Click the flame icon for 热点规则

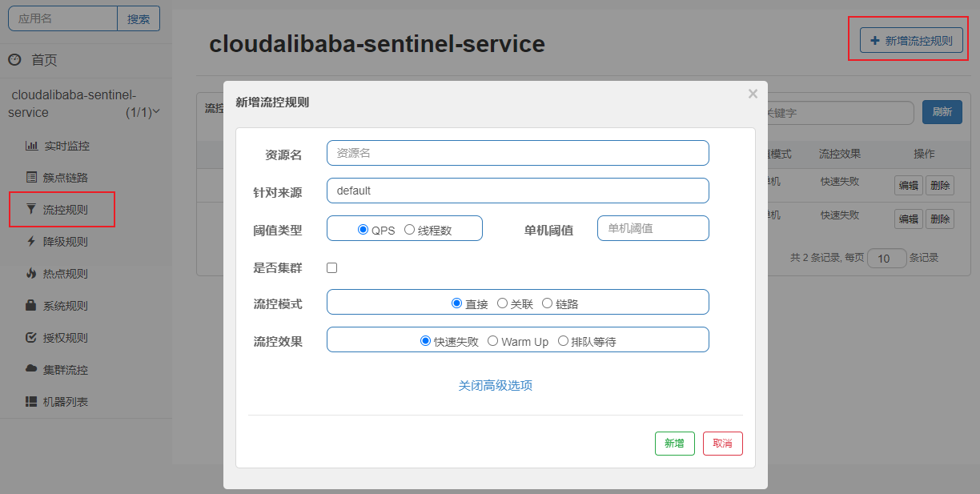tap(31, 274)
